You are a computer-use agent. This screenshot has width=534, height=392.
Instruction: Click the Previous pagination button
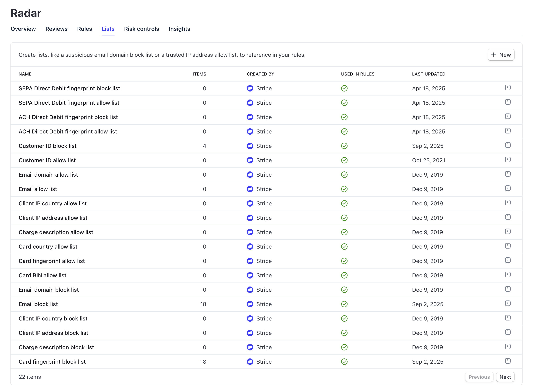click(x=479, y=377)
